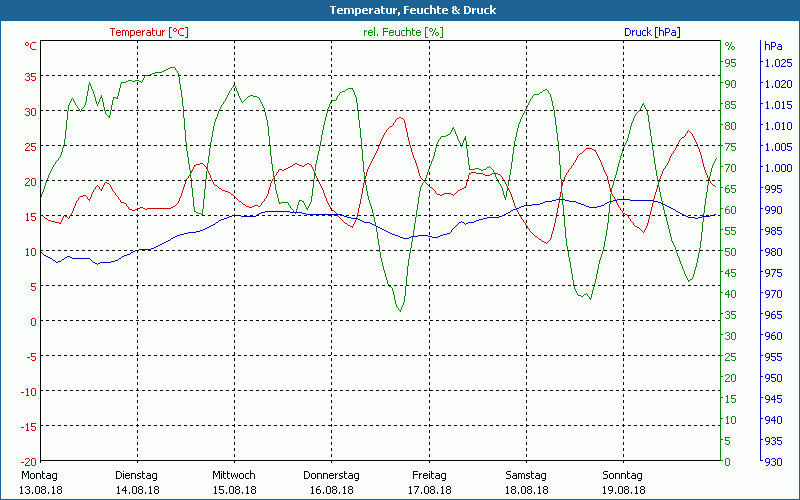
Task: Click the 'hPa' axis unit label
Action: pyautogui.click(x=773, y=46)
